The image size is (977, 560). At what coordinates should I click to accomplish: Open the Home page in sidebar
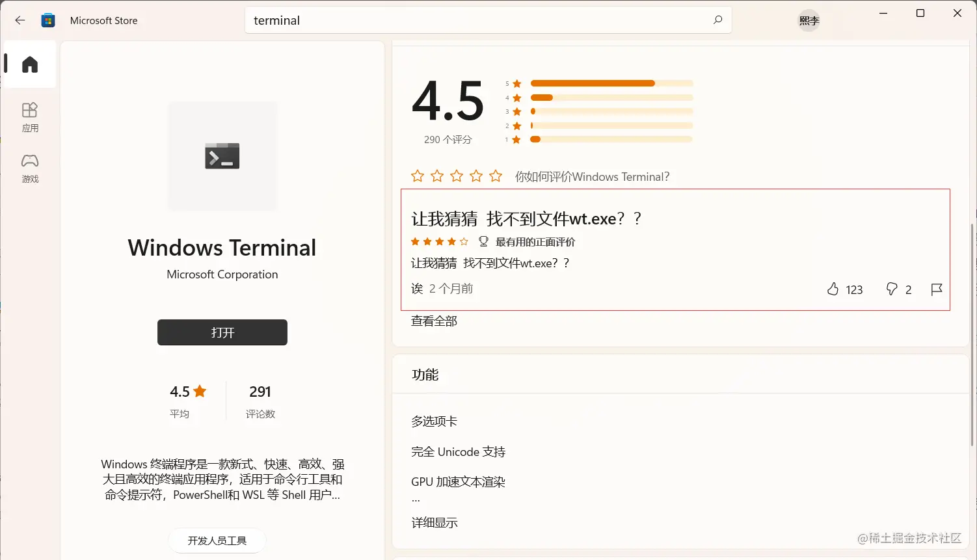(30, 64)
